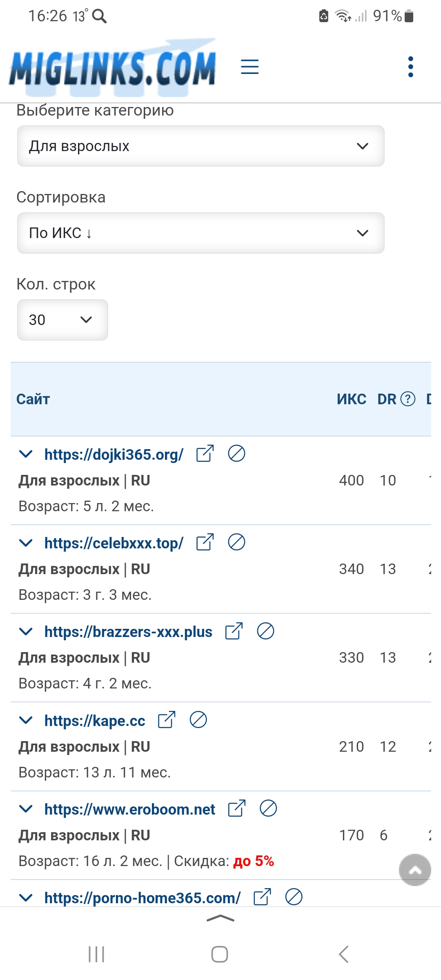Viewport: 441px width, 980px height.
Task: Click the block icon beside dojki365.org
Action: (236, 454)
